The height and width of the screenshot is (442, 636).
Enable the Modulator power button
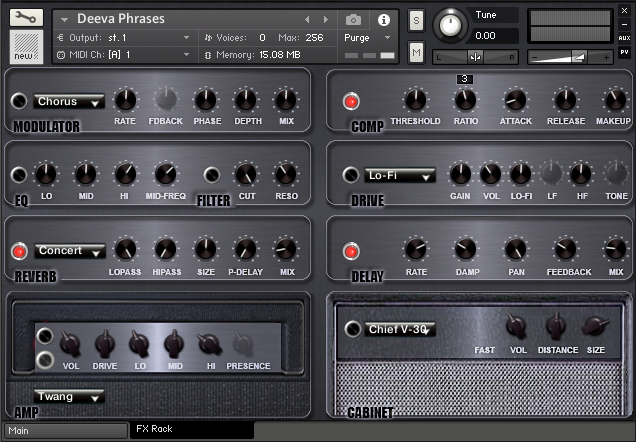pos(19,101)
